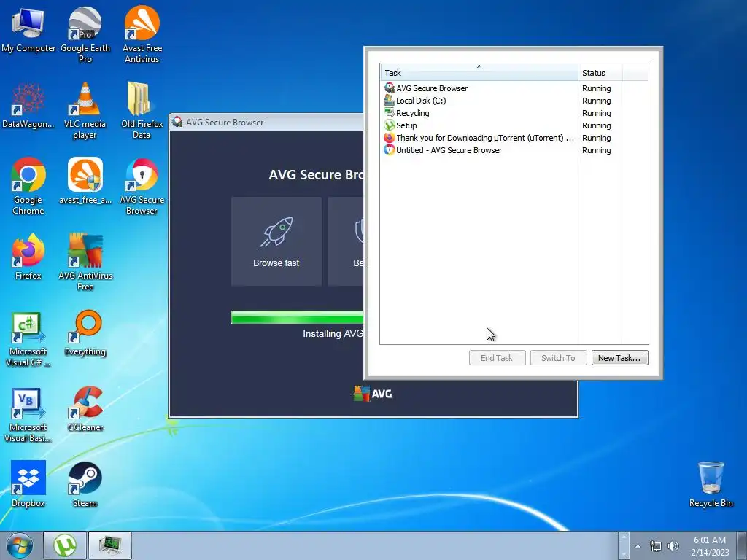Launch VLC media player shortcut
Viewport: 747px width, 560px height.
coord(85,111)
